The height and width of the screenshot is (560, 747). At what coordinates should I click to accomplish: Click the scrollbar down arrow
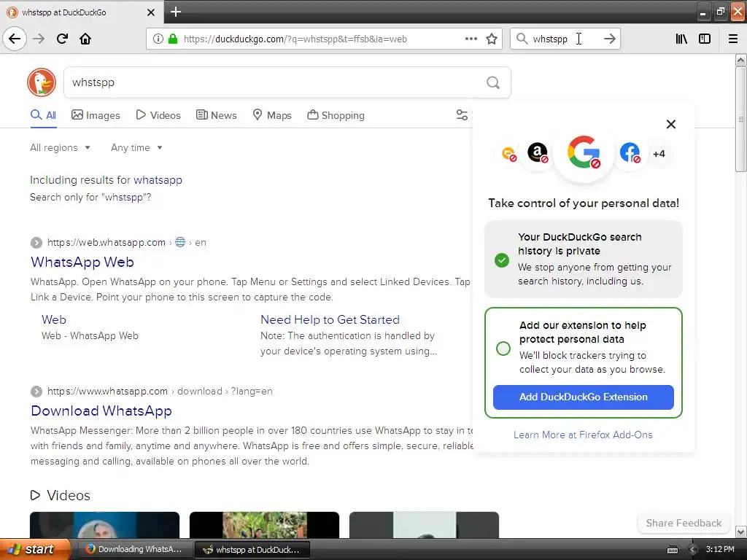point(740,532)
